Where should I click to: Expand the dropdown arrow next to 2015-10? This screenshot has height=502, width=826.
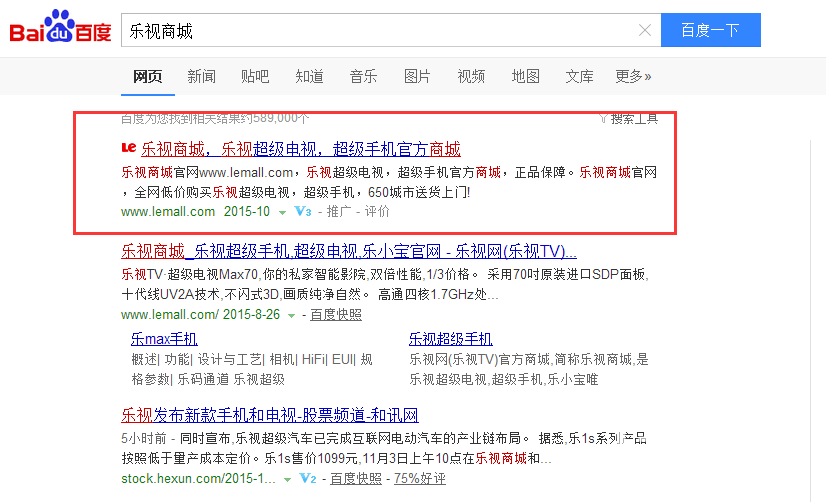click(x=282, y=212)
